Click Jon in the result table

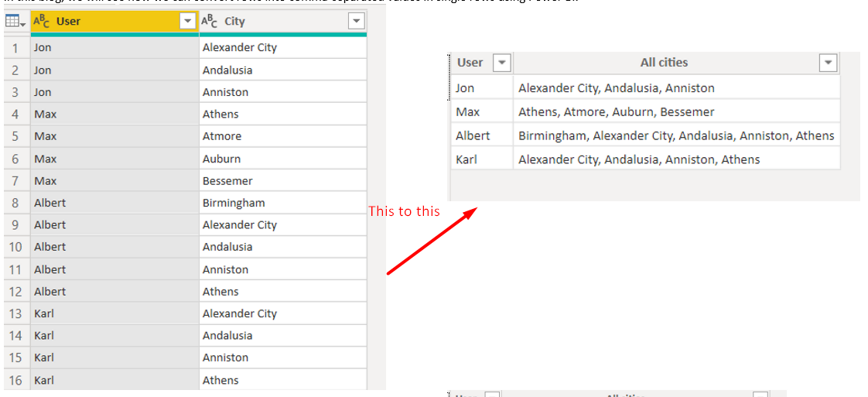coord(482,87)
